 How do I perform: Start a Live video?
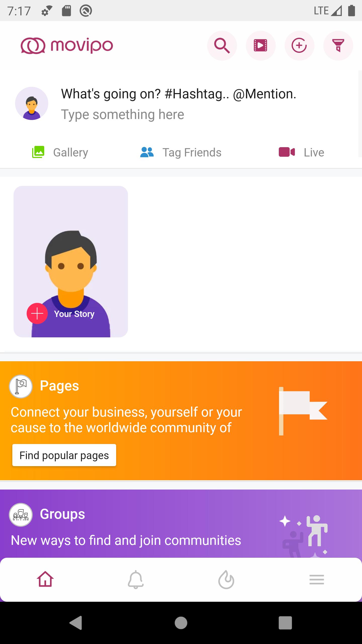point(301,152)
